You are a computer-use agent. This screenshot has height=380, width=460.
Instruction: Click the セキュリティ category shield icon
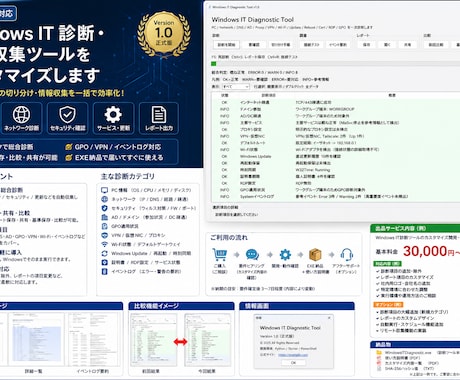pos(104,208)
